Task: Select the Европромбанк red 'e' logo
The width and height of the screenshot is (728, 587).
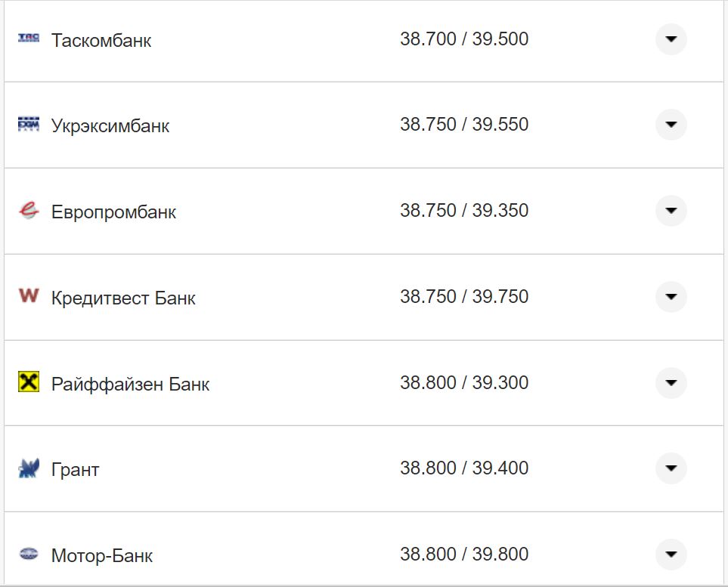Action: click(x=28, y=211)
